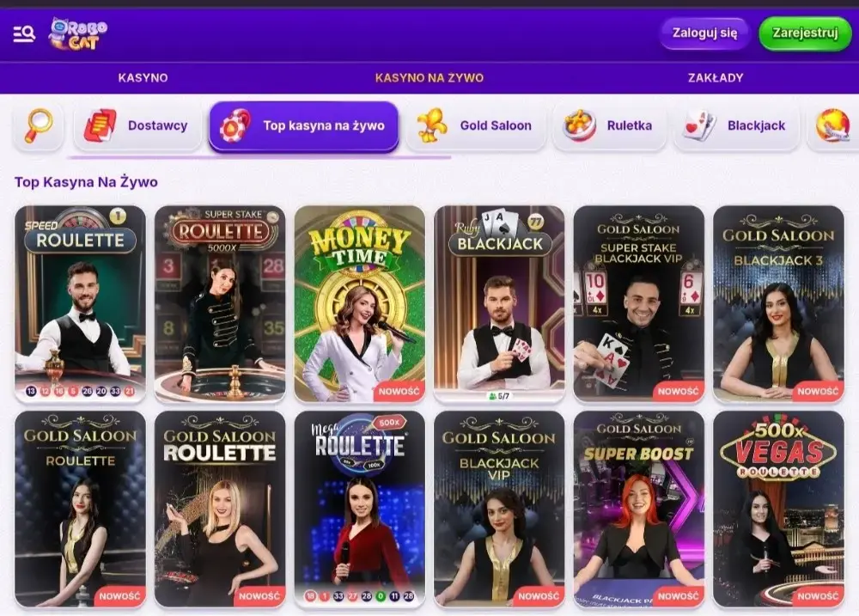The height and width of the screenshot is (616, 859).
Task: Open the Money Time game tile
Action: point(359,304)
